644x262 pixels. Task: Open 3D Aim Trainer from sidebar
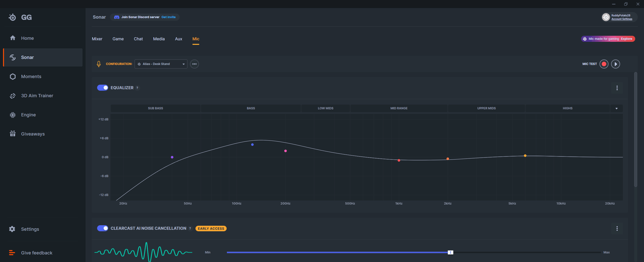coord(43,96)
